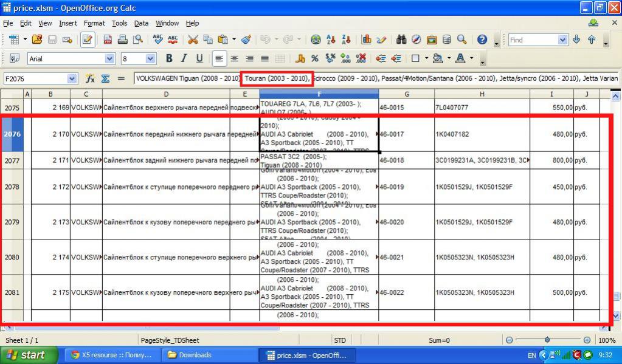
Task: Copy the selected cells
Action: pyautogui.click(x=208, y=39)
